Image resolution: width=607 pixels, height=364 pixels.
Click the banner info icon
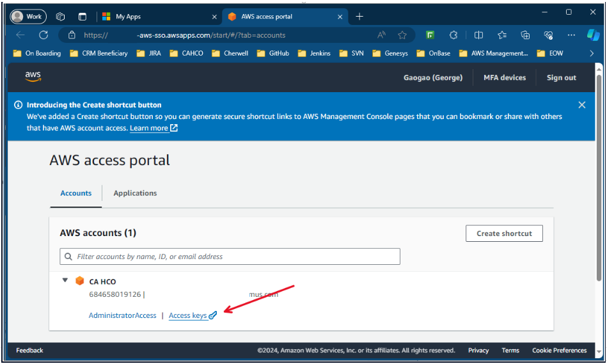pos(18,105)
